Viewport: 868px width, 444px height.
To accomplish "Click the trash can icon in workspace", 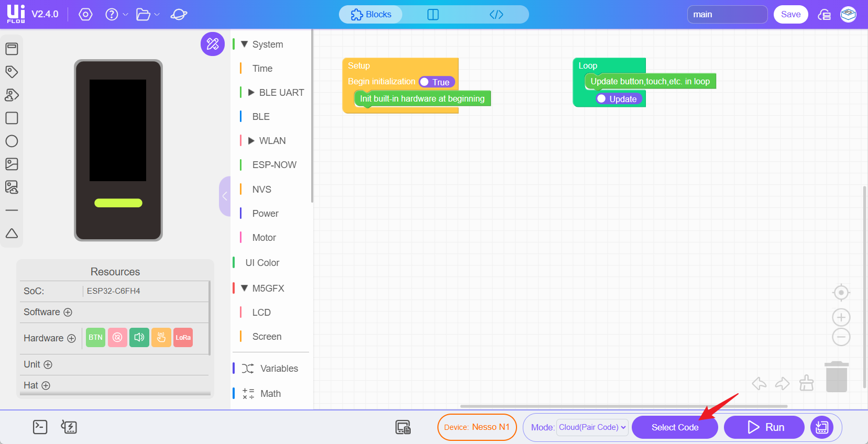I will point(836,377).
